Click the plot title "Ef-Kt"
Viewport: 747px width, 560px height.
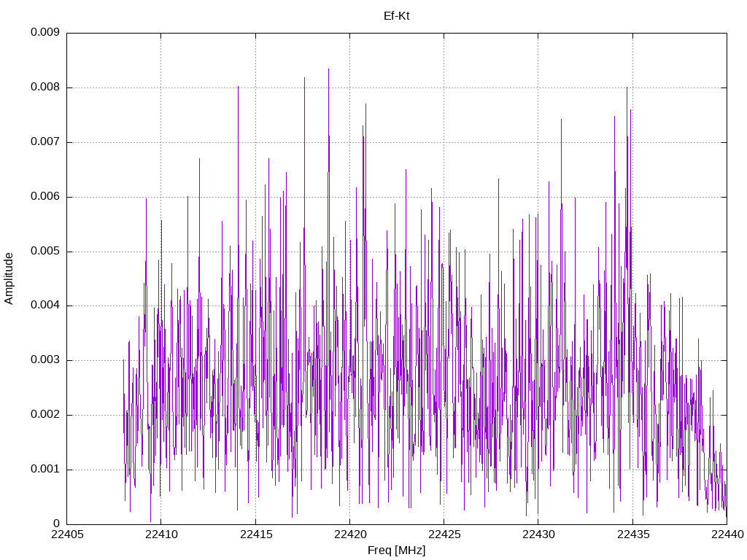[x=396, y=16]
